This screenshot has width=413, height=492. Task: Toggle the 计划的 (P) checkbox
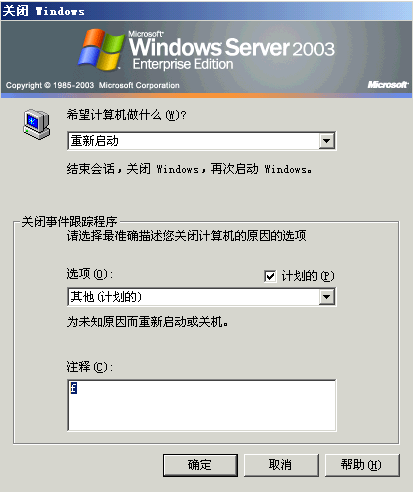[x=270, y=276]
